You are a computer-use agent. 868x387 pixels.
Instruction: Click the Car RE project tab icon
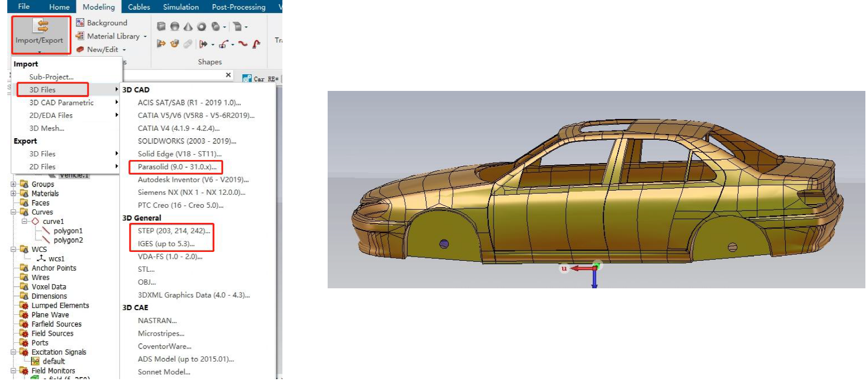(247, 78)
